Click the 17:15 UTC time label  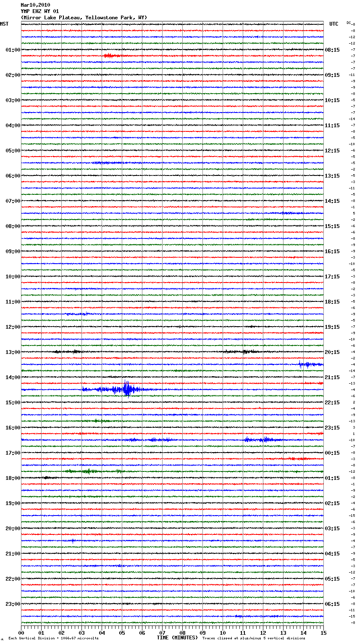pyautogui.click(x=332, y=277)
